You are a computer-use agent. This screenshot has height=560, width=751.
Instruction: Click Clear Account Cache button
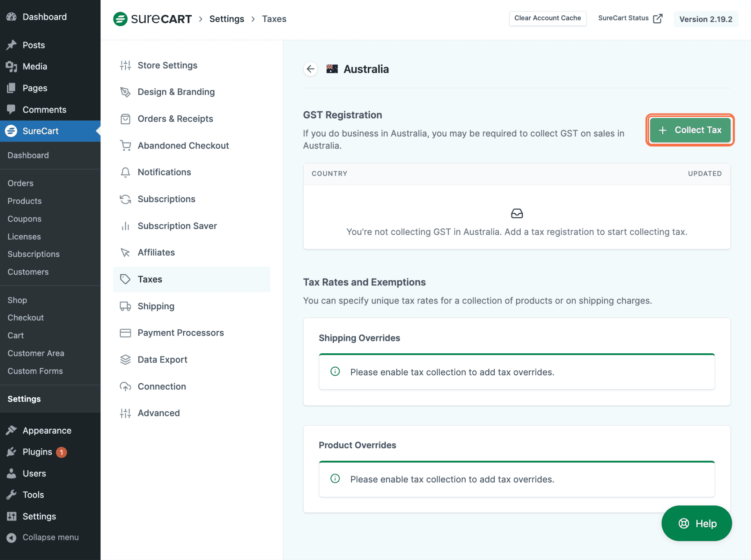click(x=547, y=18)
